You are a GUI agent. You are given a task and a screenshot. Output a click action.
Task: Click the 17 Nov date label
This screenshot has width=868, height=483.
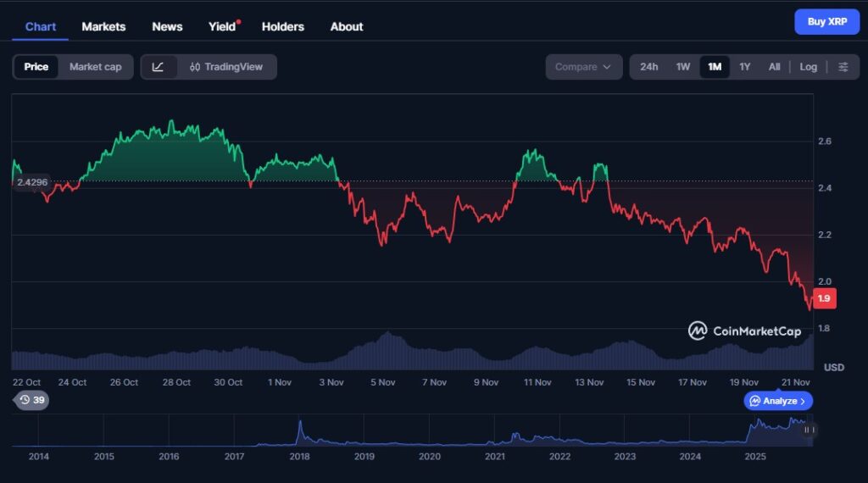click(x=692, y=382)
